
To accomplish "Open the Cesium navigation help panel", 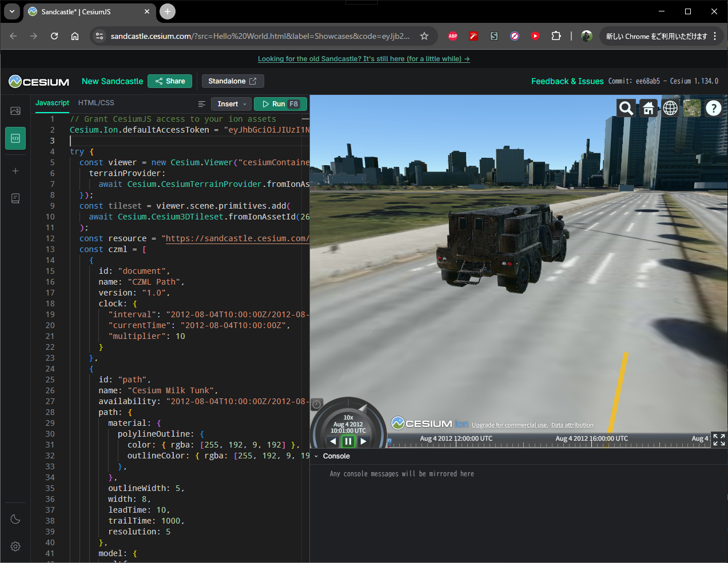I will [x=713, y=107].
